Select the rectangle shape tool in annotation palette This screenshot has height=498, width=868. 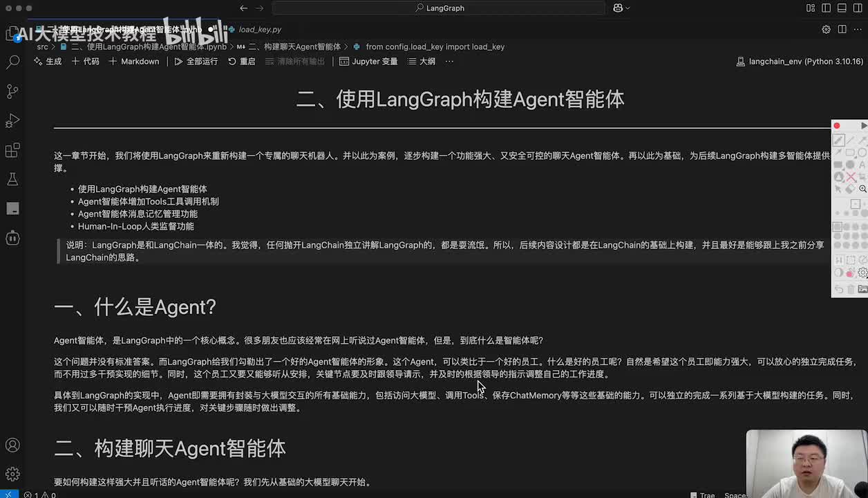click(851, 152)
